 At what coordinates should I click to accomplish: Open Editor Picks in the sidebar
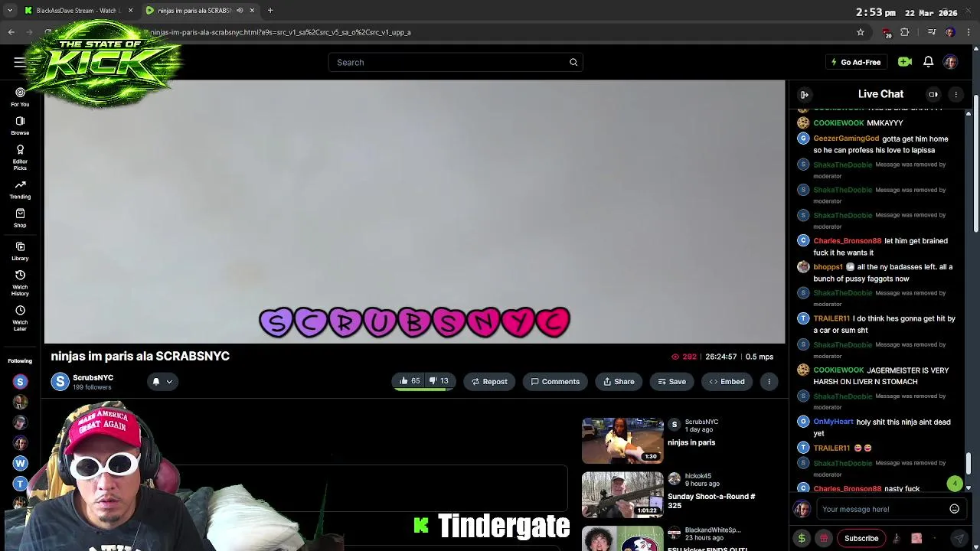(x=20, y=158)
